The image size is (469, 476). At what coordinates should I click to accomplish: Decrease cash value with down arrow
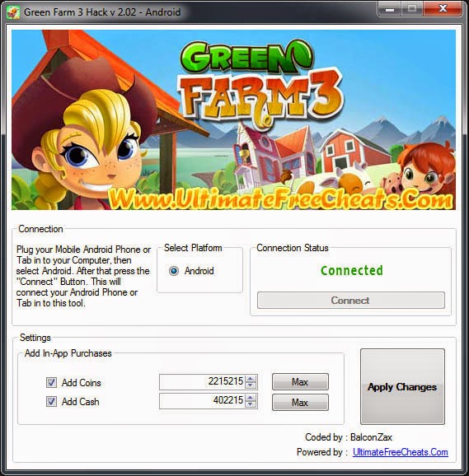pyautogui.click(x=251, y=404)
